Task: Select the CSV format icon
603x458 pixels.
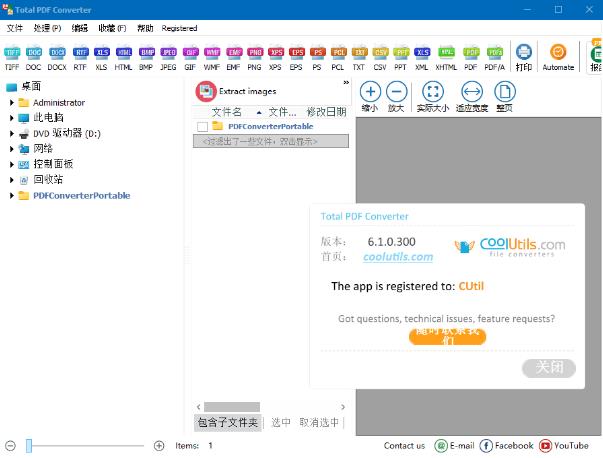Action: point(380,58)
